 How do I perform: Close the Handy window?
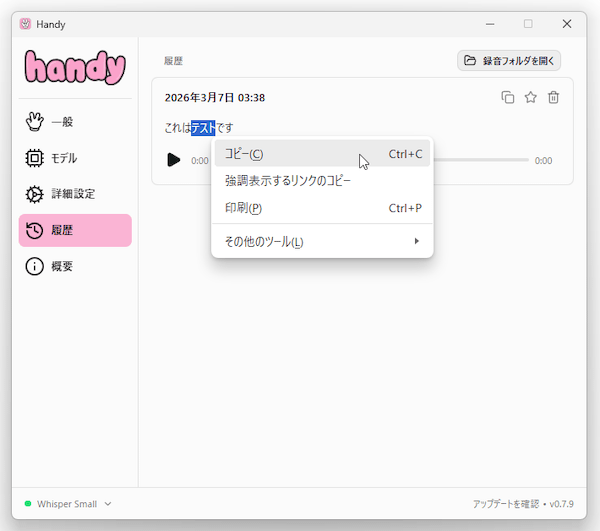(567, 24)
